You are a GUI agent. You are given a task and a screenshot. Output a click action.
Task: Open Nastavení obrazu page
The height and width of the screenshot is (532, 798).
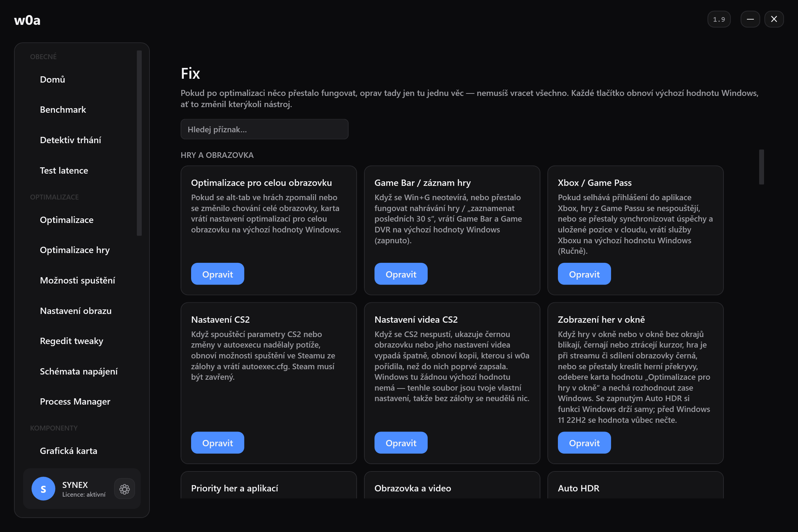pos(76,311)
